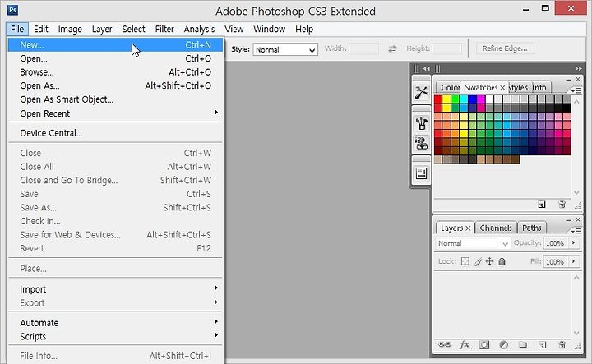592x364 pixels.
Task: Select Open As Smart Object...
Action: tap(116, 99)
